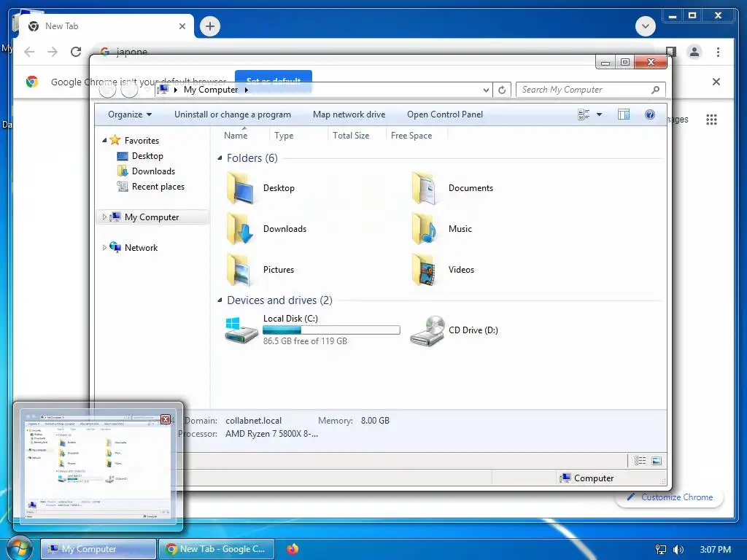Click the Explorer refresh button in the address bar
Image resolution: width=747 pixels, height=560 pixels.
click(x=502, y=90)
